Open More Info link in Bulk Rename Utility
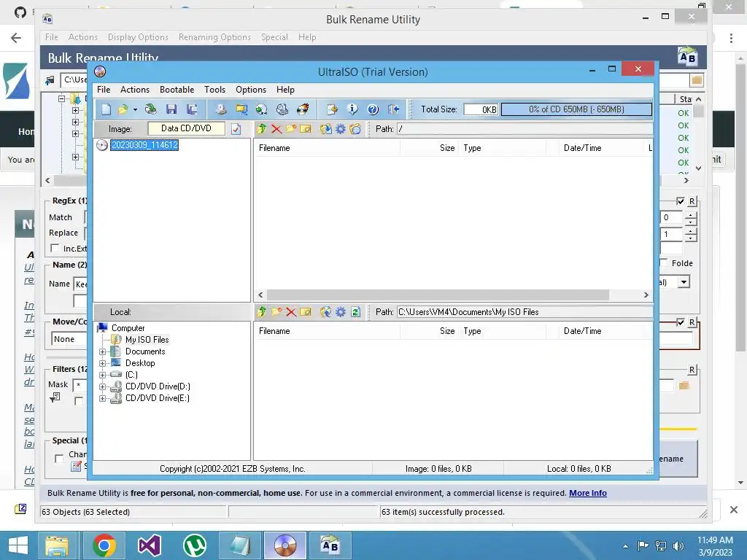The image size is (747, 560). tap(588, 493)
